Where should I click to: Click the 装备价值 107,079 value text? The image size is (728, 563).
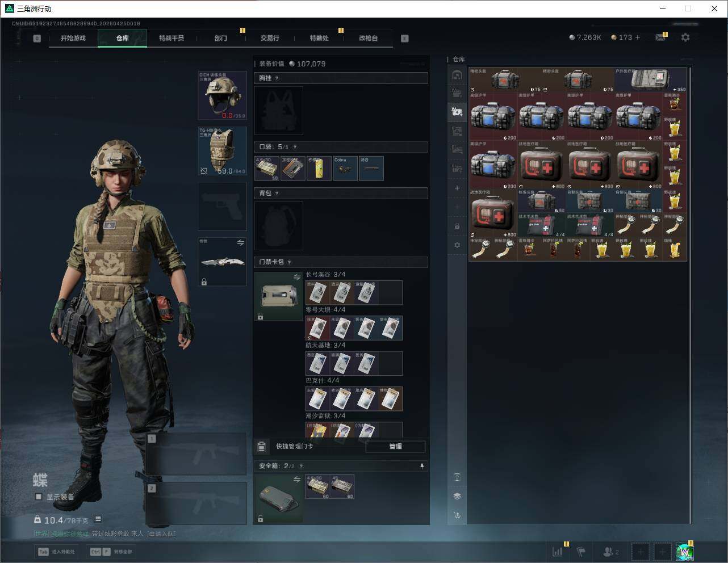pyautogui.click(x=292, y=64)
